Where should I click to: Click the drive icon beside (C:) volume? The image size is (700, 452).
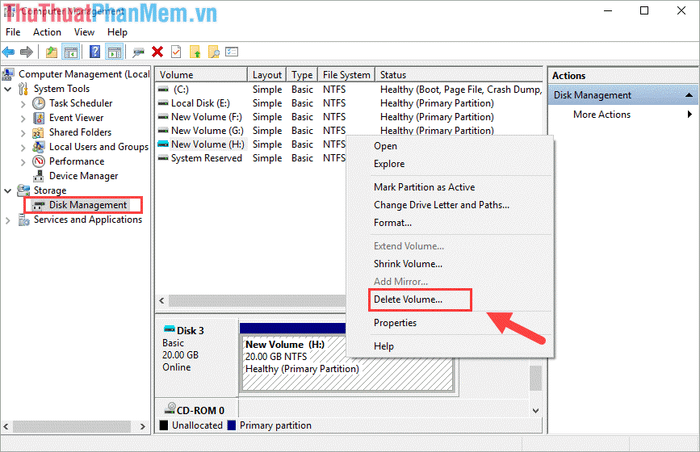(x=163, y=89)
